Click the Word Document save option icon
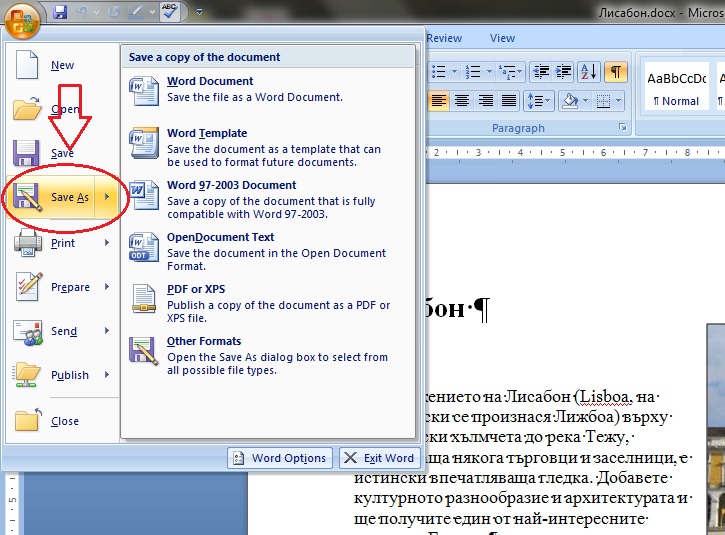This screenshot has width=725, height=535. [144, 90]
